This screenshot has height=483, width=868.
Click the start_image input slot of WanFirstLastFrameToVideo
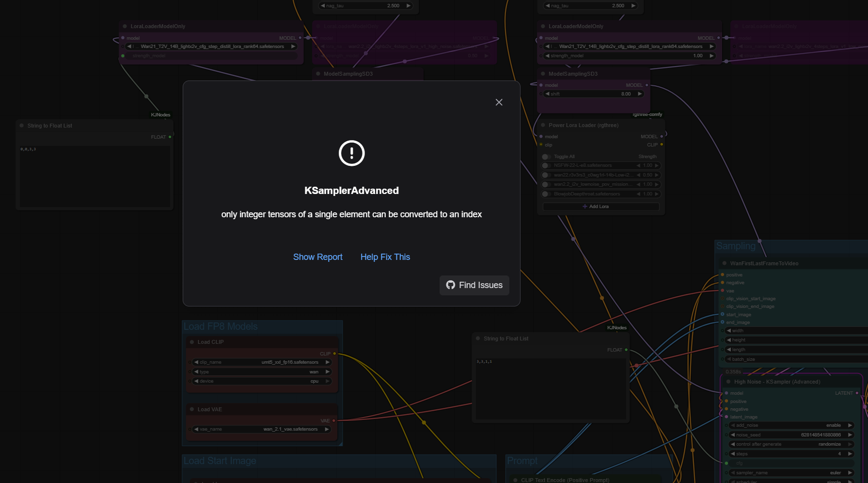(x=723, y=314)
